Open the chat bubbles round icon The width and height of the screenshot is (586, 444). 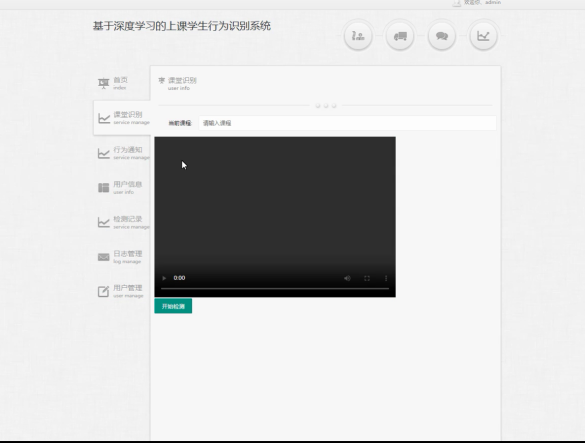point(442,36)
